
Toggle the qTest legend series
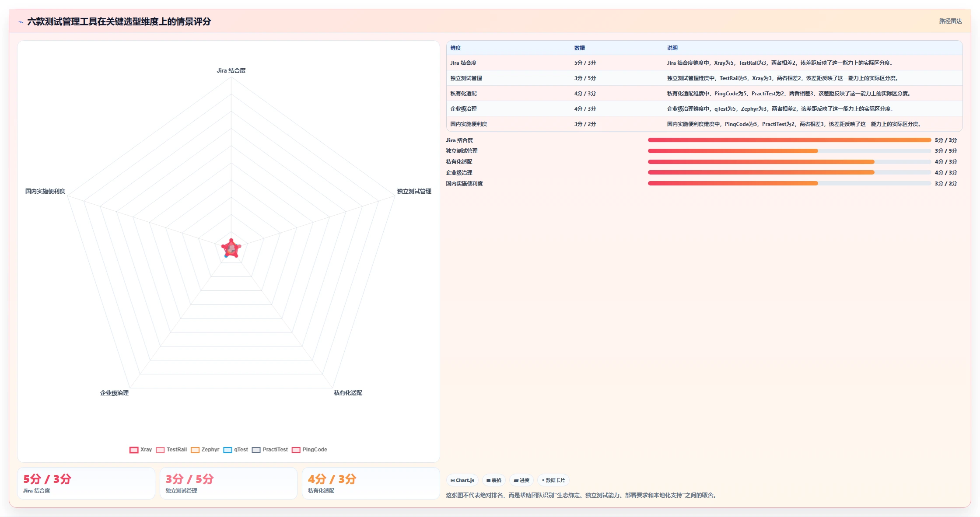click(x=235, y=450)
